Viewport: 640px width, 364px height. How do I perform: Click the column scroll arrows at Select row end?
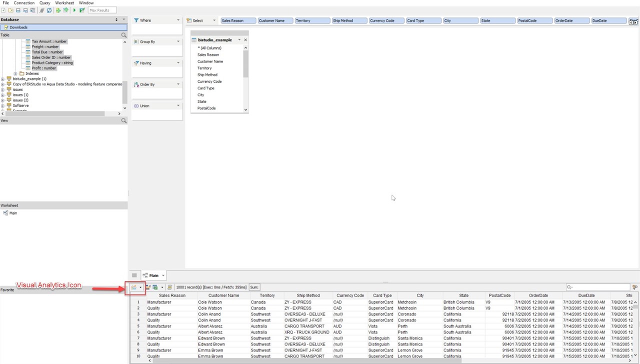[x=633, y=21]
